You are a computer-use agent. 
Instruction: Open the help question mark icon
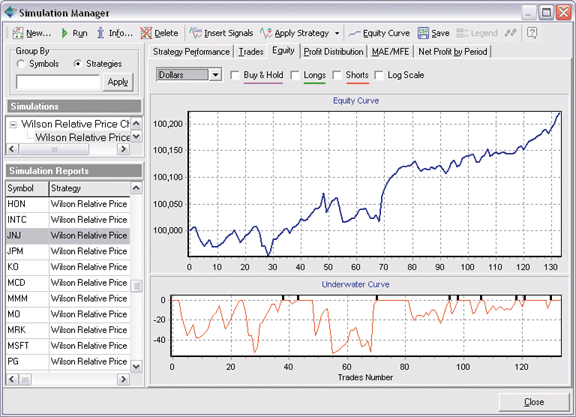click(532, 33)
